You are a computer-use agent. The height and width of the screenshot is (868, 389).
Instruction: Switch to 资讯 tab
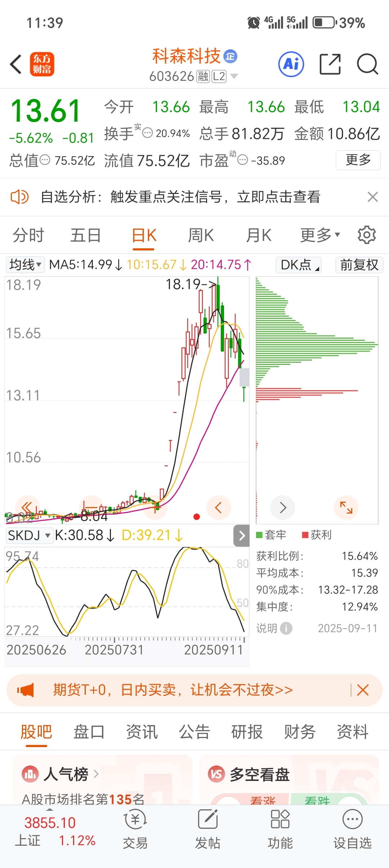tap(142, 732)
